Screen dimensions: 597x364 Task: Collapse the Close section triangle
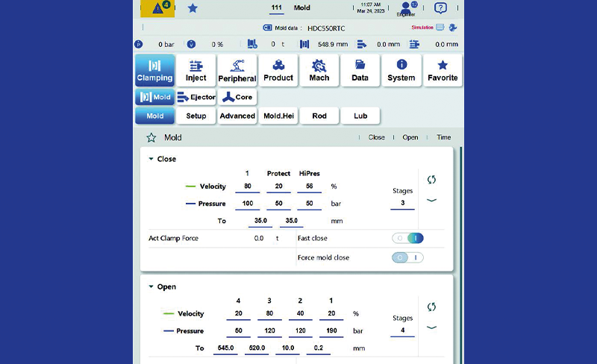(151, 159)
